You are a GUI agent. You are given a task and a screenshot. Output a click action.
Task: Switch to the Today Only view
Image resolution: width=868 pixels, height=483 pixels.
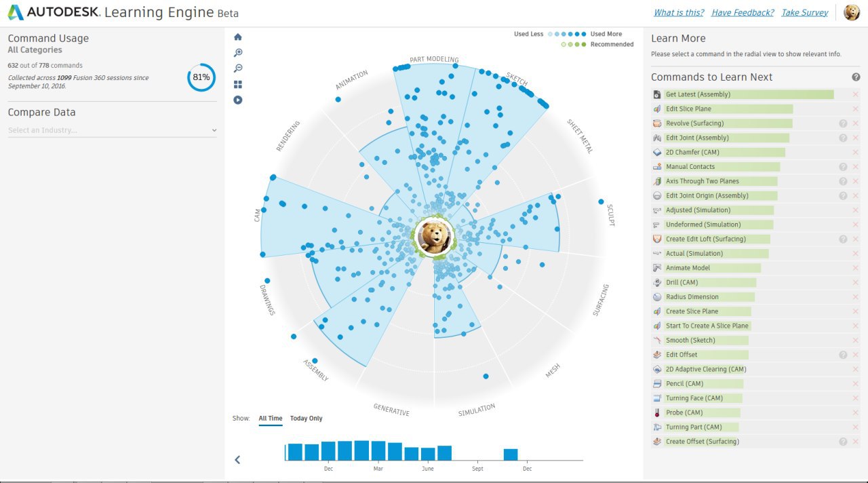(307, 419)
